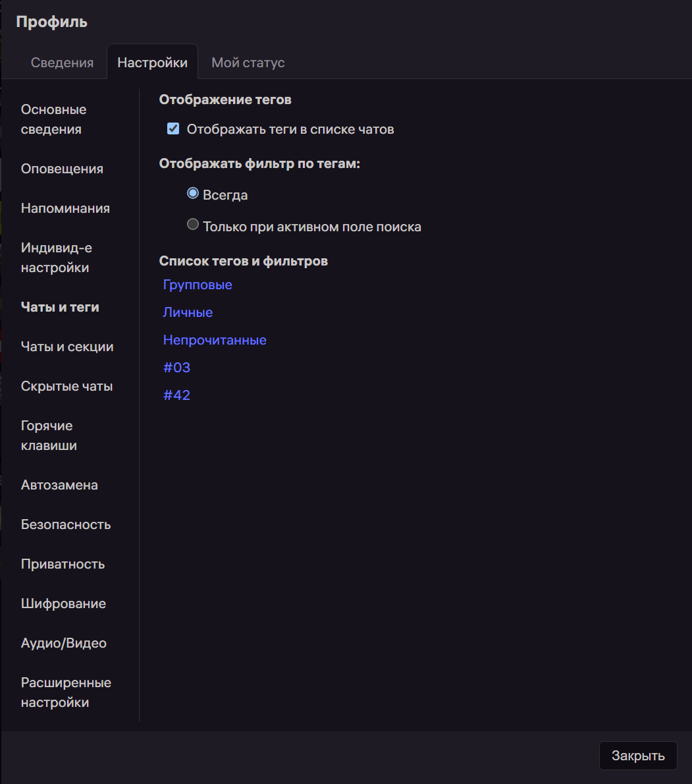Switch to the Сведения tab
Screen dimensions: 692x784
62,62
